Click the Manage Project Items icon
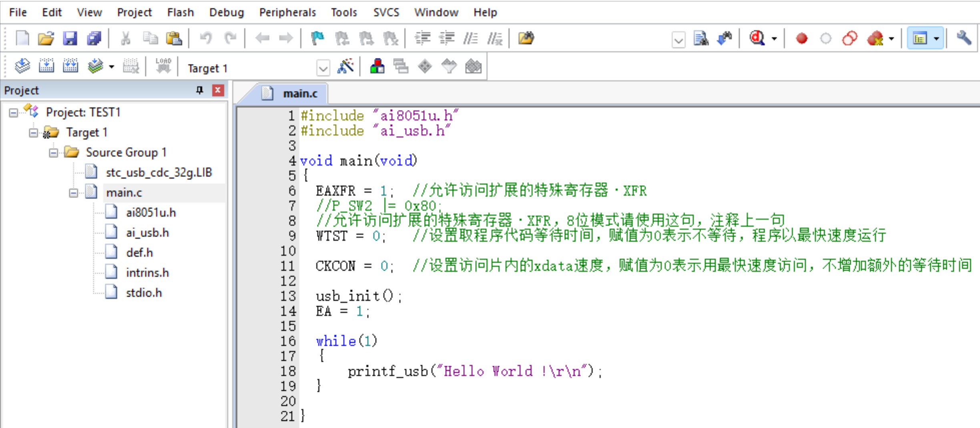Viewport: 980px width, 428px height. point(377,67)
